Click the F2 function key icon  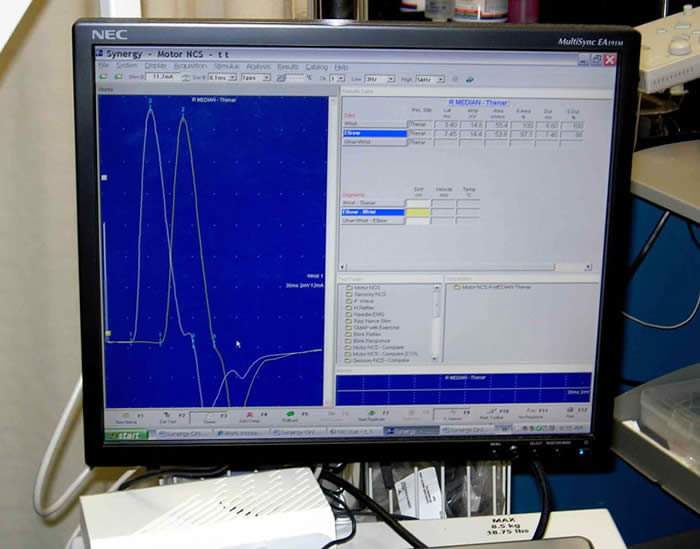coord(167,417)
